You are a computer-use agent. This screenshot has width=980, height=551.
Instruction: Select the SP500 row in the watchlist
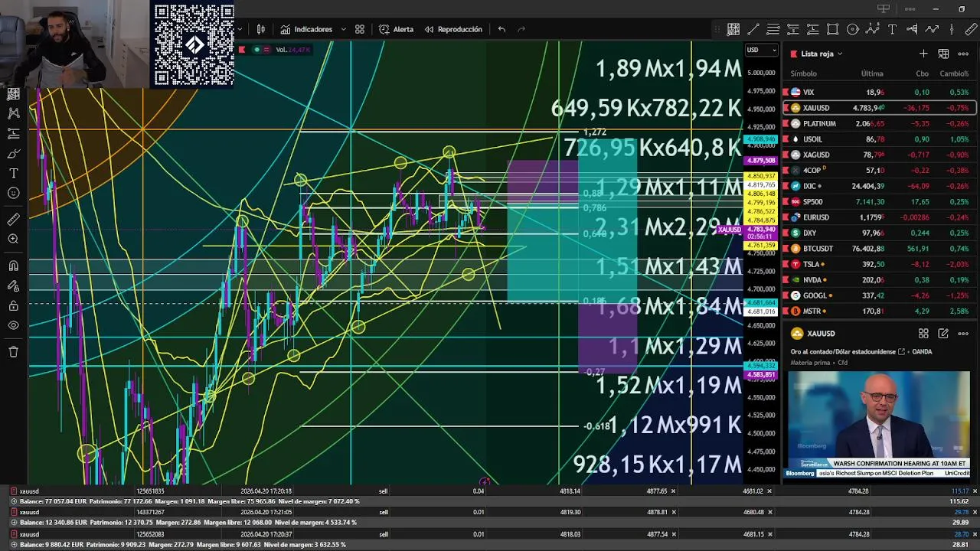[879, 202]
